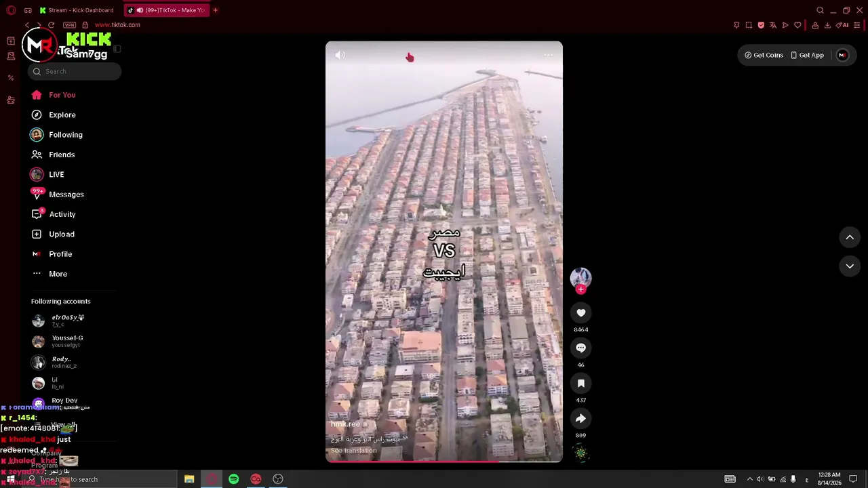Click the pinboard pin icon in the address bar
868x488 pixels.
point(736,25)
